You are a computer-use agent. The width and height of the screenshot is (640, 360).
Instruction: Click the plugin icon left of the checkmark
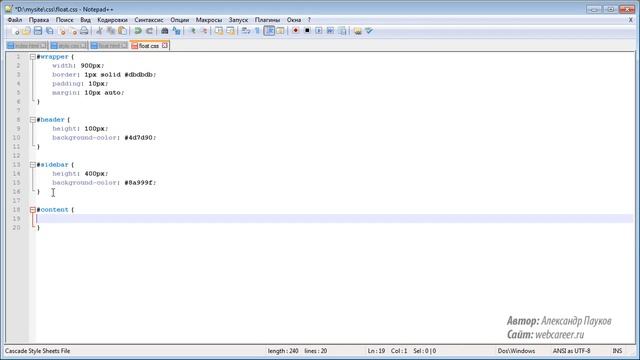(x=358, y=31)
